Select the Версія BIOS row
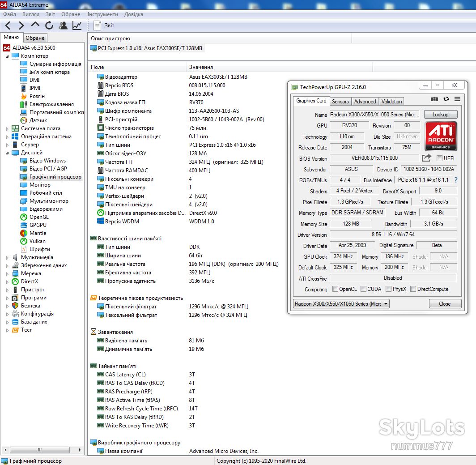The image size is (476, 465). (x=161, y=85)
